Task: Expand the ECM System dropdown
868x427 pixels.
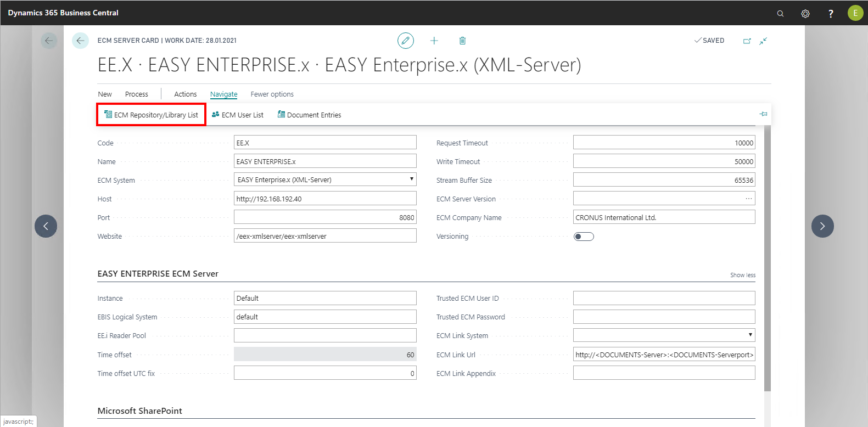Action: click(x=411, y=179)
